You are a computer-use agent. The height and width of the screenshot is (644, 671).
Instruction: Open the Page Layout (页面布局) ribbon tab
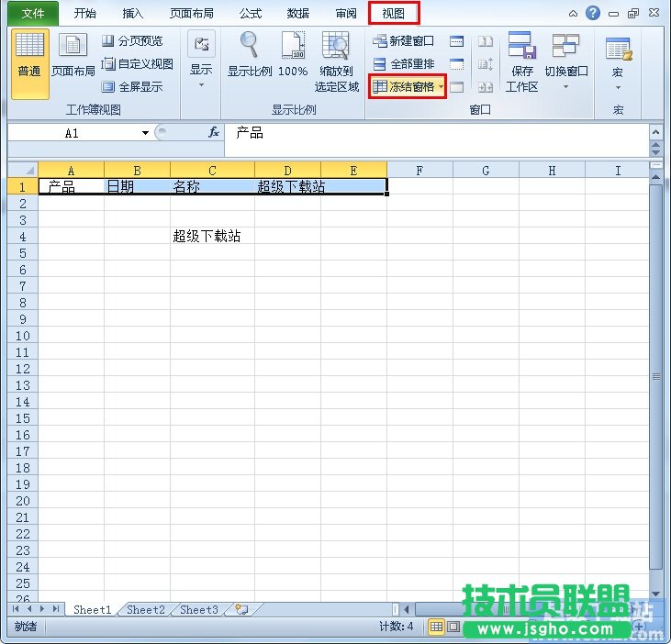pyautogui.click(x=191, y=14)
